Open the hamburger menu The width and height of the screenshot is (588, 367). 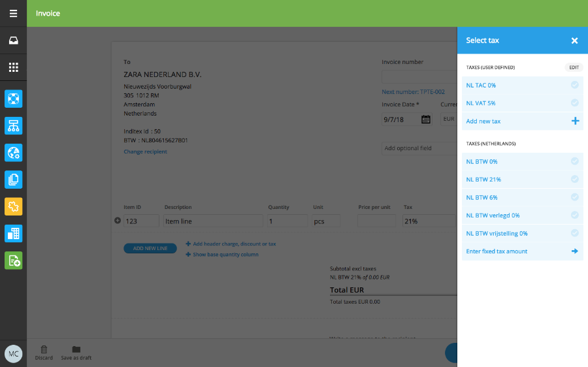click(14, 14)
